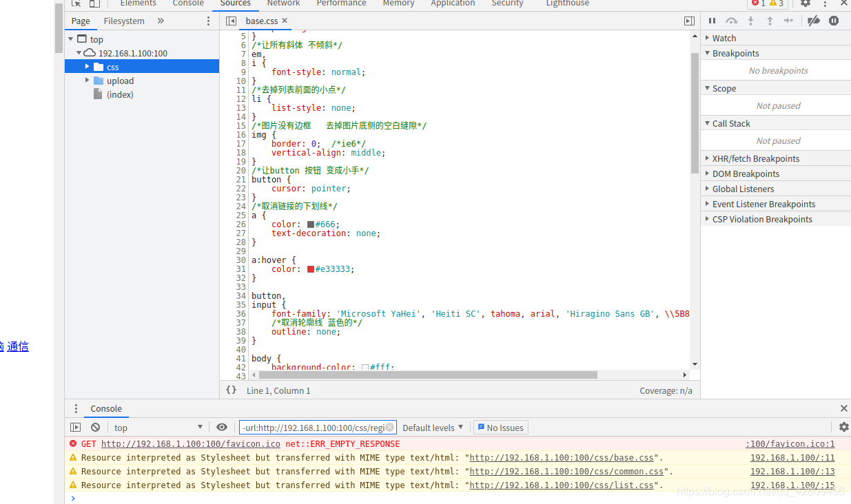Click the step over next function icon
851x504 pixels.
(732, 21)
